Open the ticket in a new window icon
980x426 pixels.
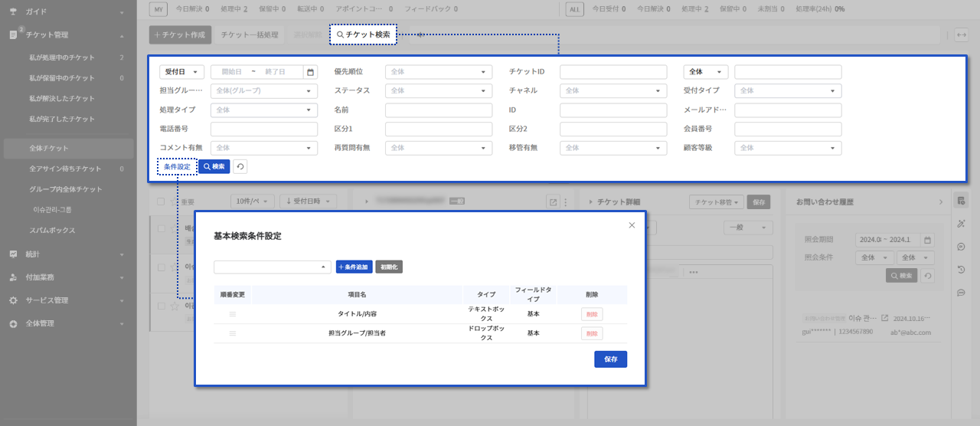553,202
